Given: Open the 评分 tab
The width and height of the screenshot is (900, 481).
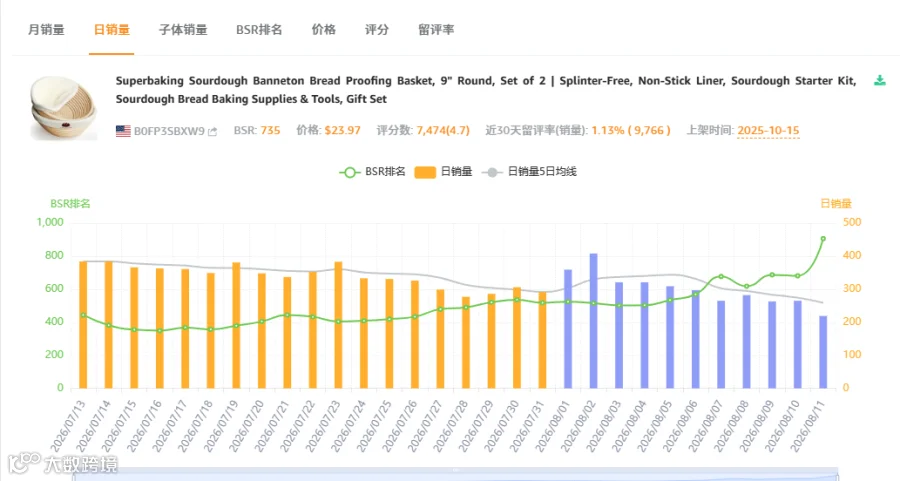Looking at the screenshot, I should (377, 30).
